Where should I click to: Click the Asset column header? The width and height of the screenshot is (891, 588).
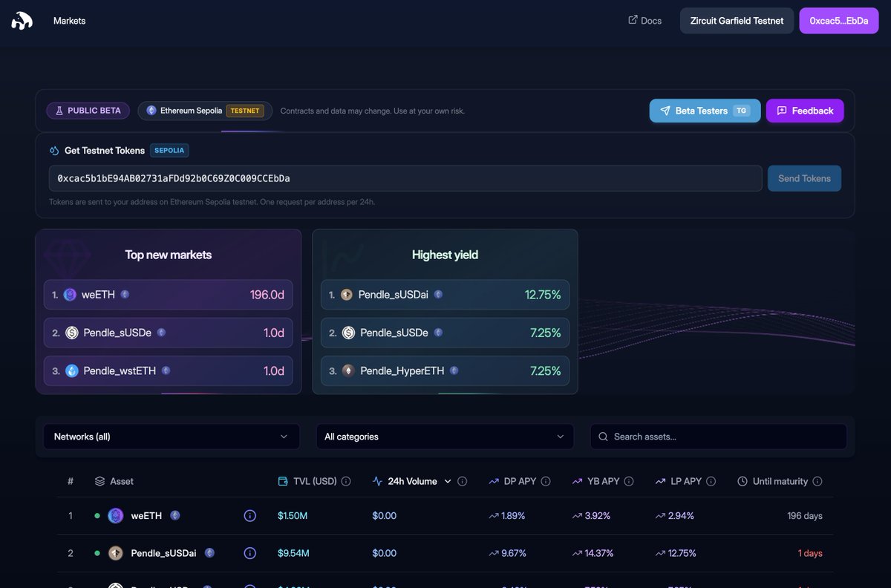(114, 481)
